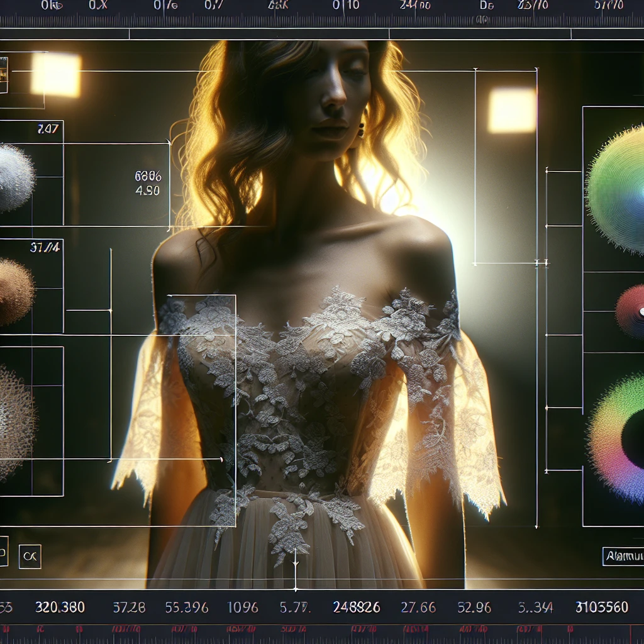This screenshot has width=644, height=644.
Task: Click the 320.380 value in the bottom bar
Action: tap(60, 607)
